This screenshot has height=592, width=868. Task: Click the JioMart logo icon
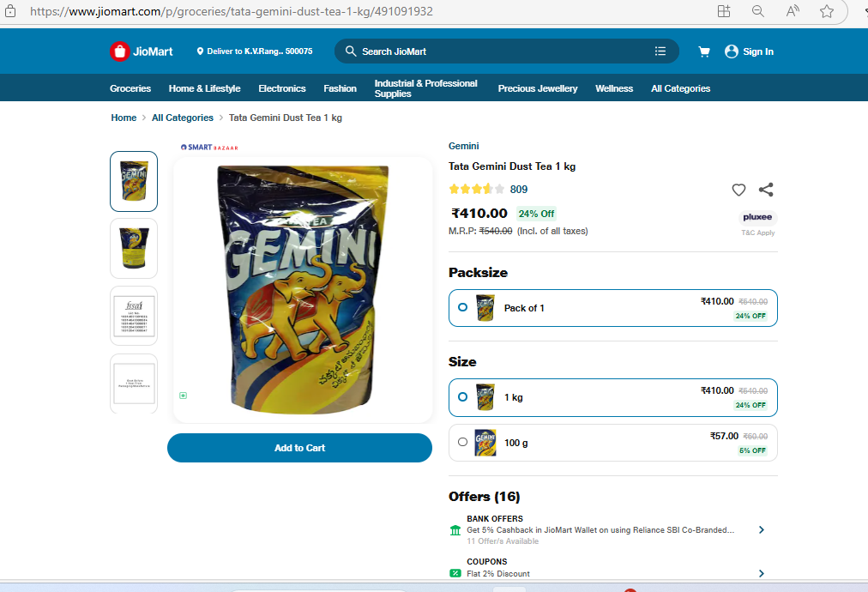[119, 51]
